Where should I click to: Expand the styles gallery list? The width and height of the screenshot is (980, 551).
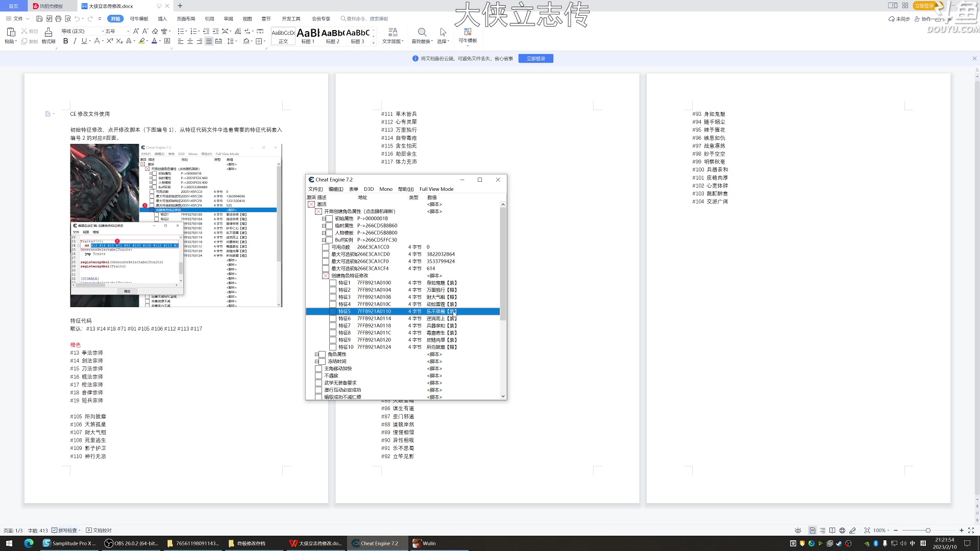[374, 43]
